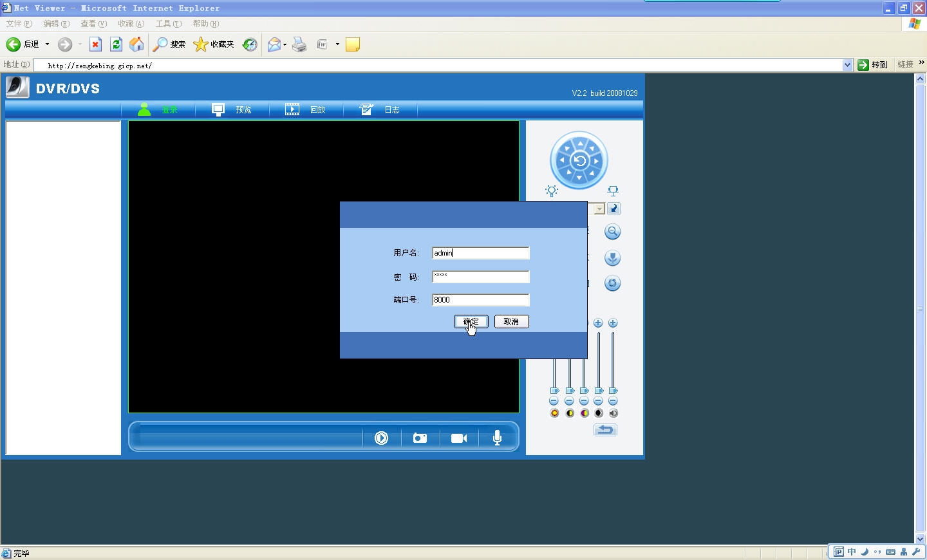Image resolution: width=927 pixels, height=560 pixels.
Task: Open the 收藏 (Favorites) menu
Action: [x=131, y=24]
